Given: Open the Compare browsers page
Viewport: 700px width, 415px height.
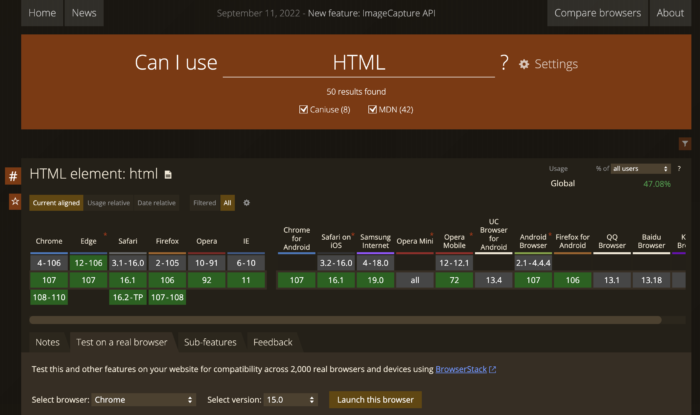Looking at the screenshot, I should (x=596, y=13).
